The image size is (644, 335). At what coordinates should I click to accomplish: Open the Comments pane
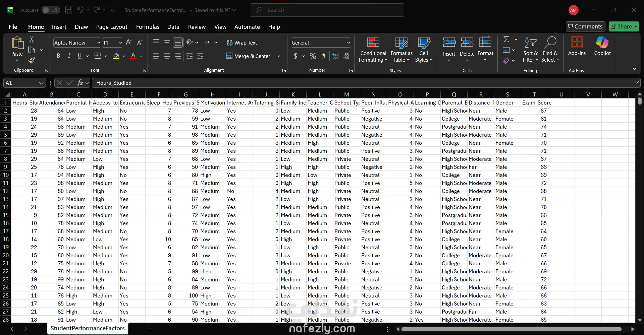click(585, 26)
